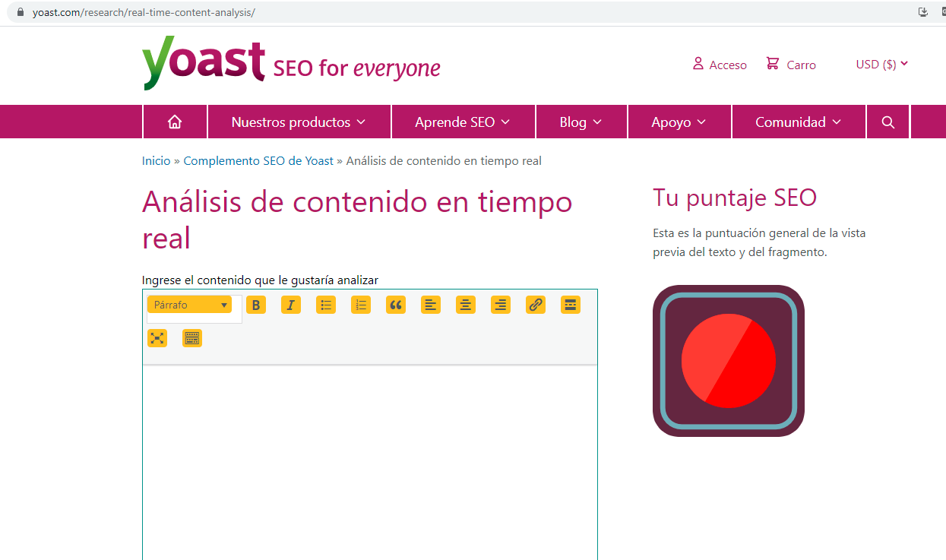The height and width of the screenshot is (560, 946).
Task: Open the USD ($) currency selector
Action: [x=882, y=64]
